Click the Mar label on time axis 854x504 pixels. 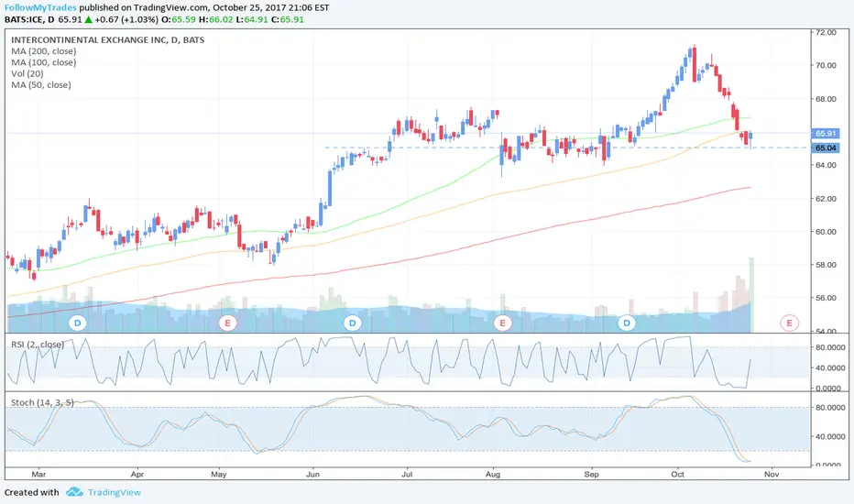38,474
